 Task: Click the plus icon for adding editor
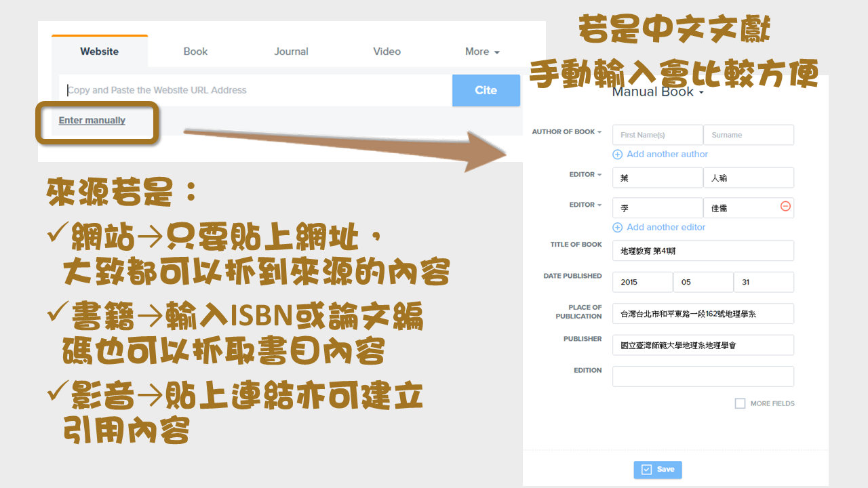(618, 228)
